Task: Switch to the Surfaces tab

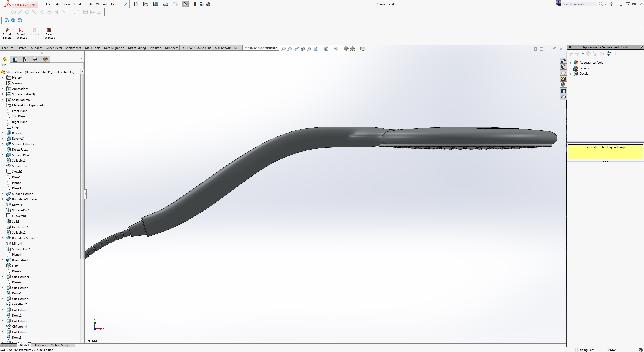Action: [x=36, y=48]
